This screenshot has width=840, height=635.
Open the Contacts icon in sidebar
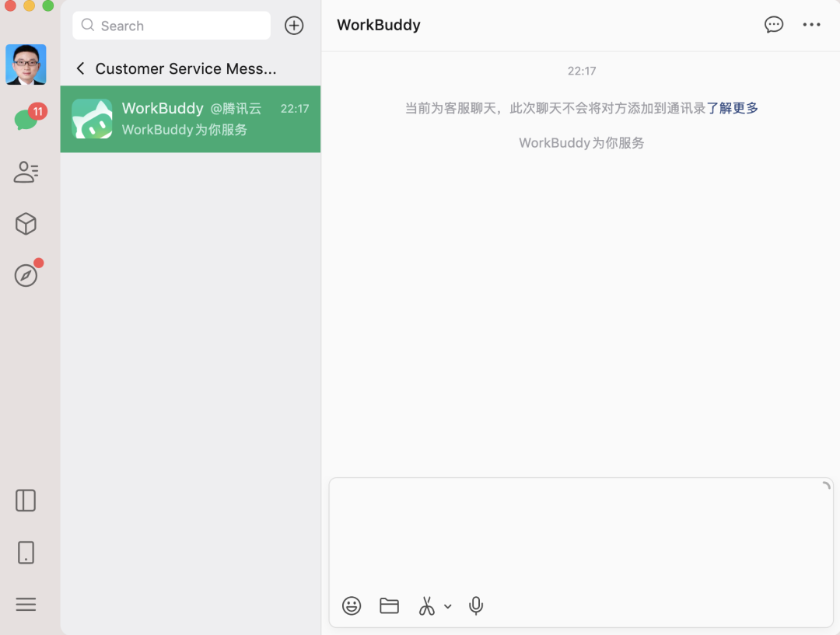26,172
